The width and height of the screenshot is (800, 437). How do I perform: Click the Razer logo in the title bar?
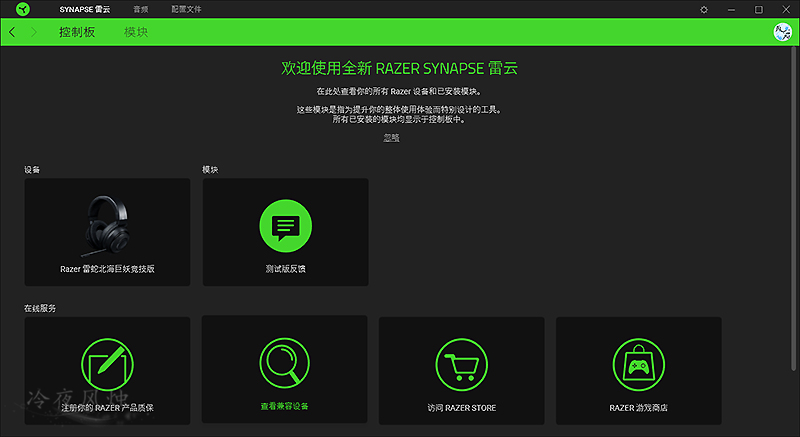(x=22, y=9)
